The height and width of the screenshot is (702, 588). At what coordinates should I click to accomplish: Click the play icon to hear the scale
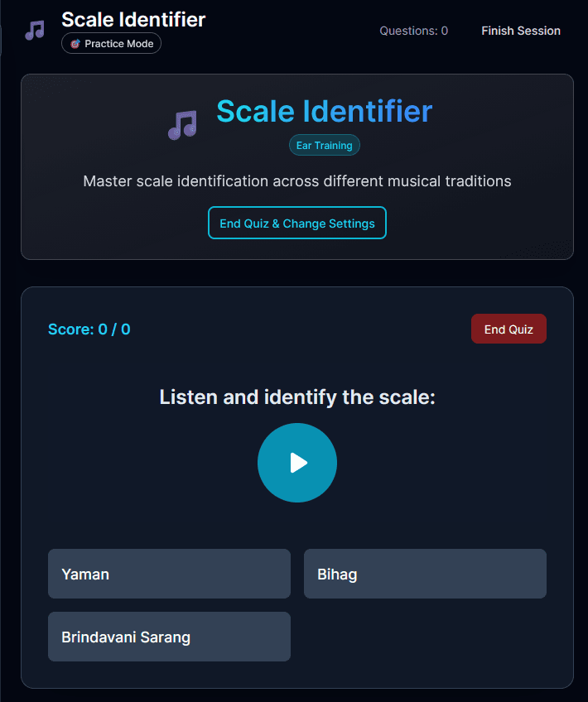pyautogui.click(x=298, y=463)
